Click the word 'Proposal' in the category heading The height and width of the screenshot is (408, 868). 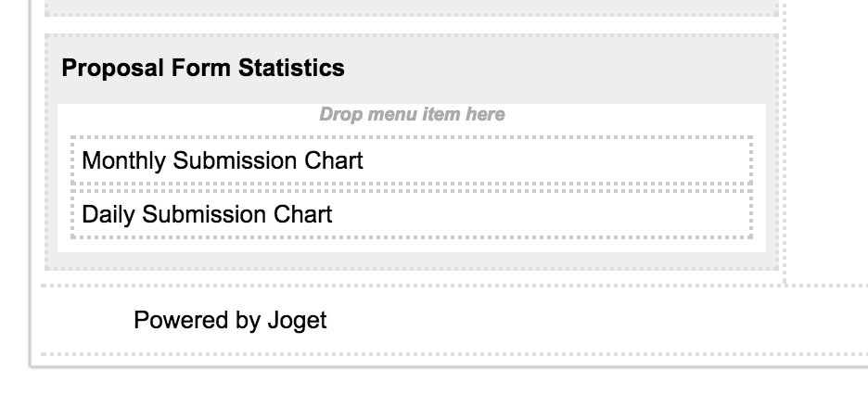[x=103, y=68]
